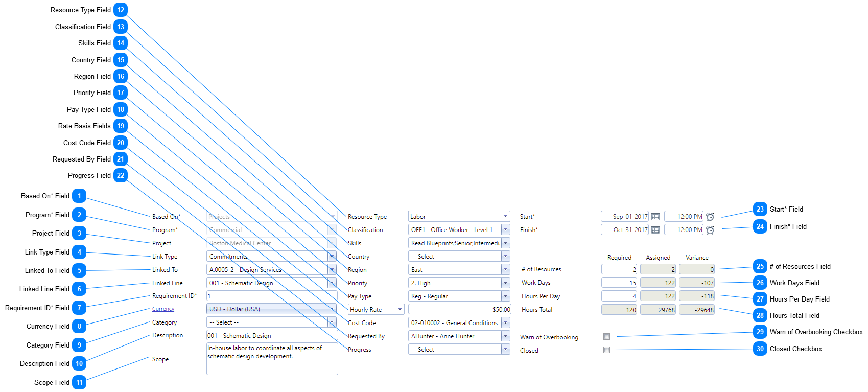Click the rate amount field $50.00
868x392 pixels.
[459, 309]
